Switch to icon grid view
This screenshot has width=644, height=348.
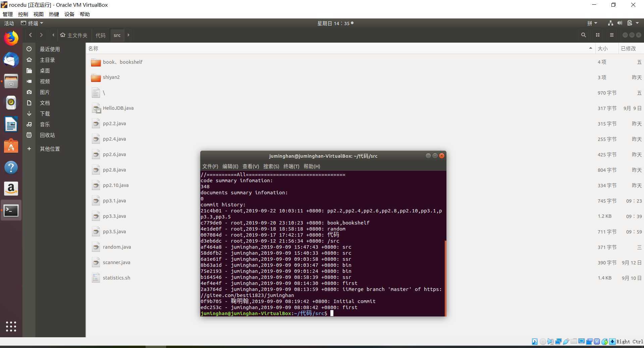pos(598,35)
